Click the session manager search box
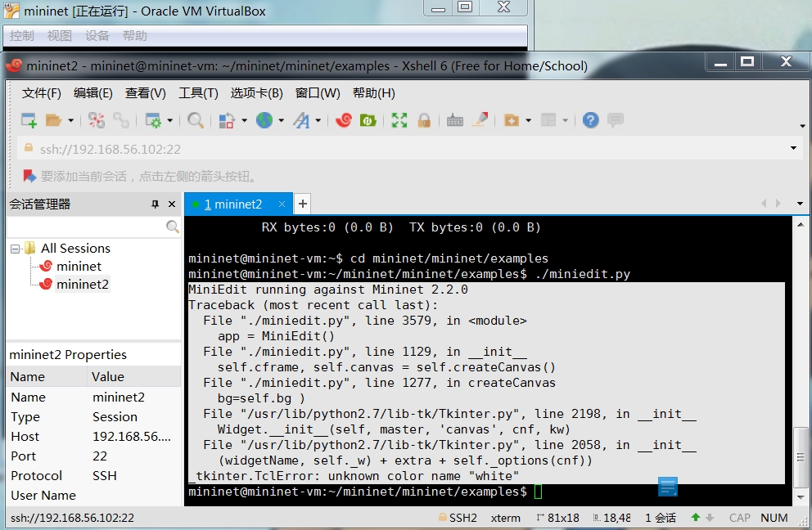 point(85,227)
